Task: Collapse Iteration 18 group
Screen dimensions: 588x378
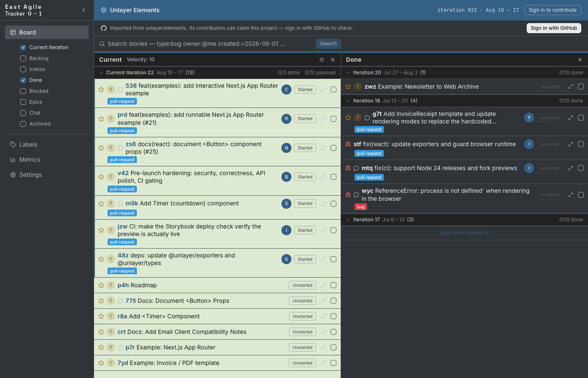Action: click(348, 101)
